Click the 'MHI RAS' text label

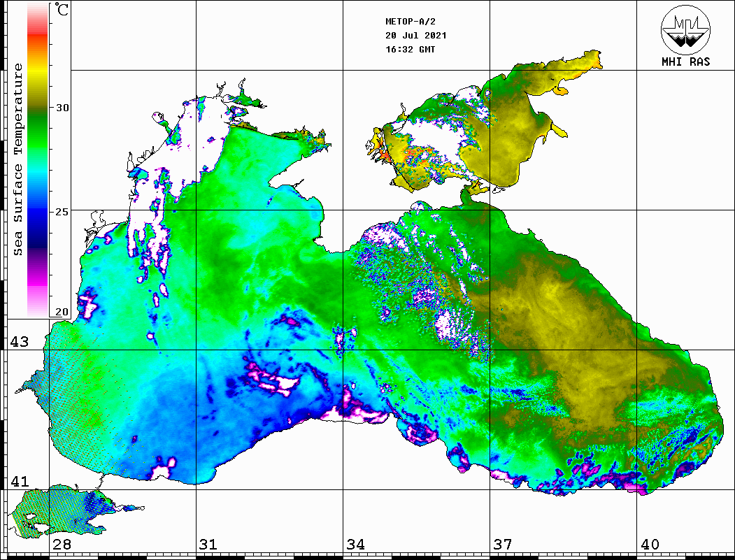coord(685,62)
